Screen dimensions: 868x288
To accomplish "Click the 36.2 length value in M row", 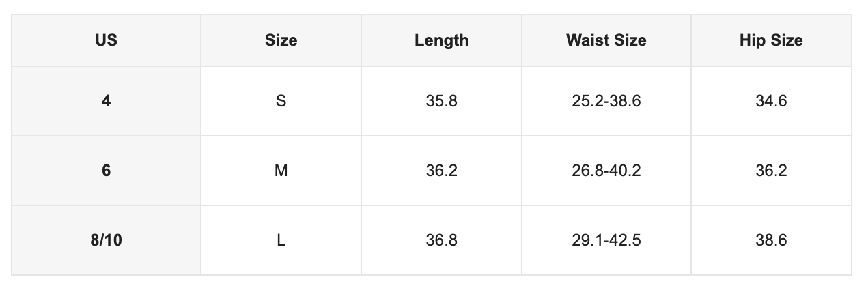I will click(x=441, y=171).
